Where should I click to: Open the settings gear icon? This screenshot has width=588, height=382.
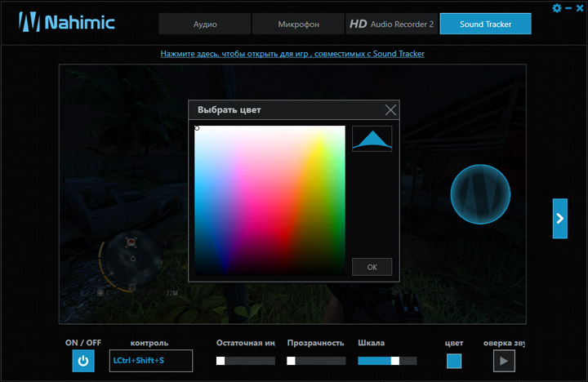tap(557, 8)
